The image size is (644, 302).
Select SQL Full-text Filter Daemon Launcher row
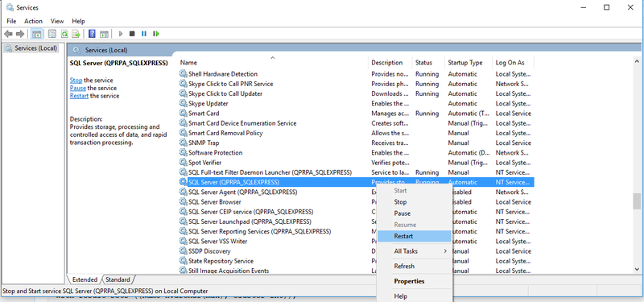(x=357, y=172)
